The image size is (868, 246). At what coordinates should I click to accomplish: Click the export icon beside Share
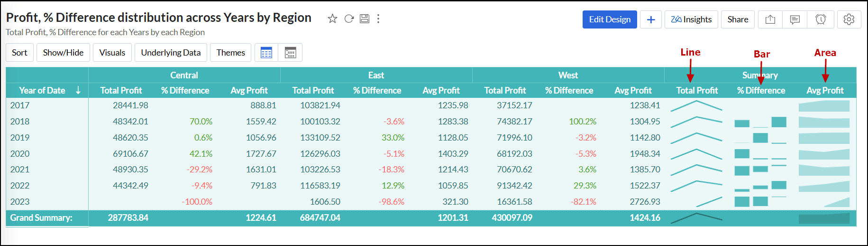click(x=770, y=19)
